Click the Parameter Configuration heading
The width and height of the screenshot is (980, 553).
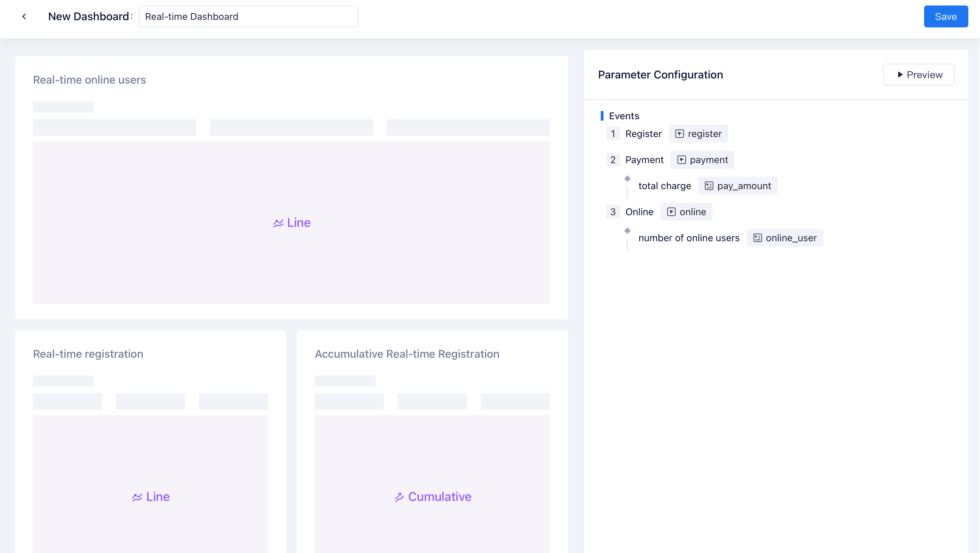[x=660, y=74]
